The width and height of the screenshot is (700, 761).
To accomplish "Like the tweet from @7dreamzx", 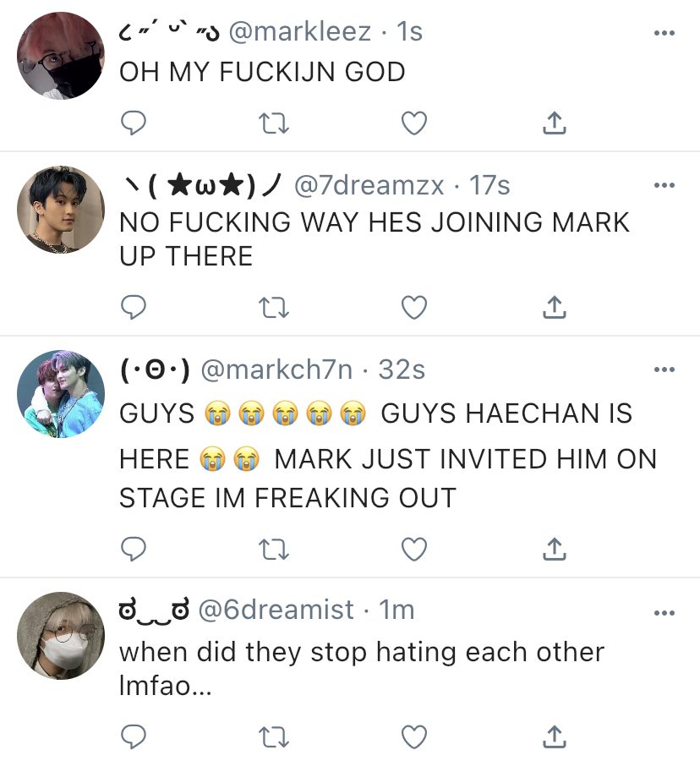I will (414, 308).
